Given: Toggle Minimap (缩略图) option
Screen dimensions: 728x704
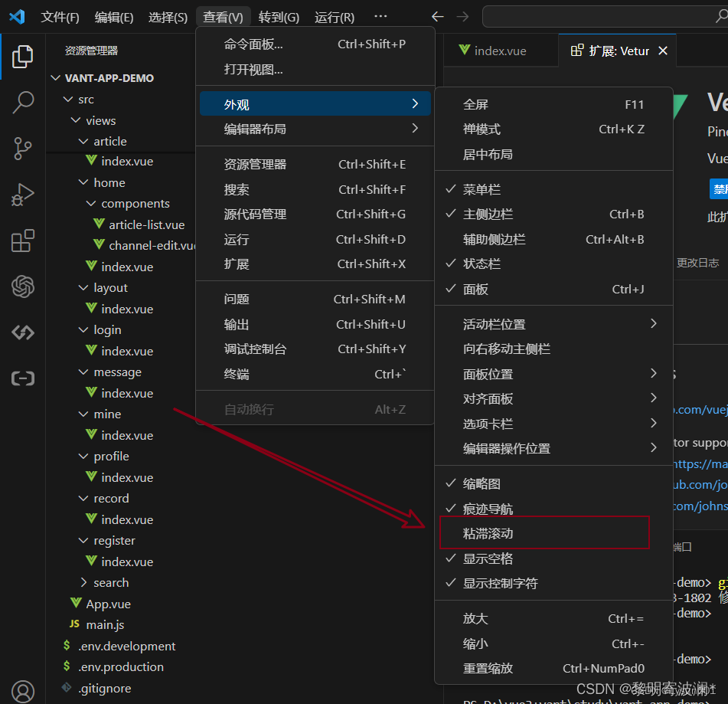Looking at the screenshot, I should coord(553,483).
